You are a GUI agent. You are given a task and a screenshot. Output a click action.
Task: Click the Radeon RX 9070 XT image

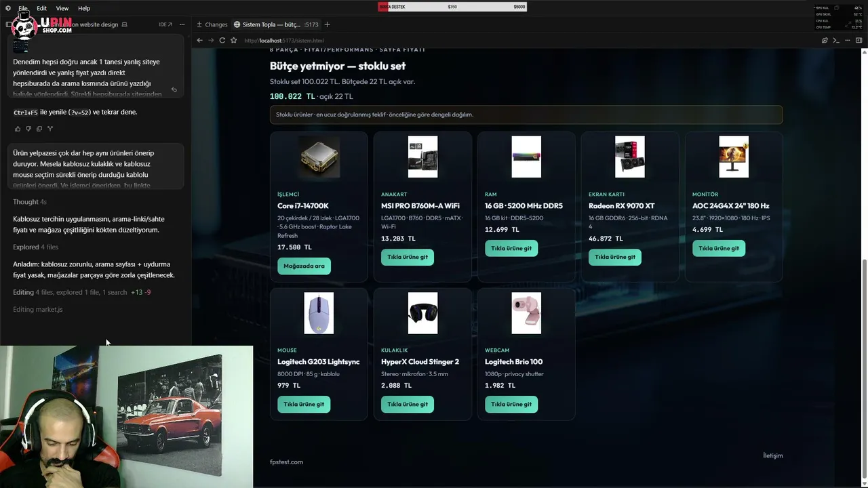coord(630,157)
